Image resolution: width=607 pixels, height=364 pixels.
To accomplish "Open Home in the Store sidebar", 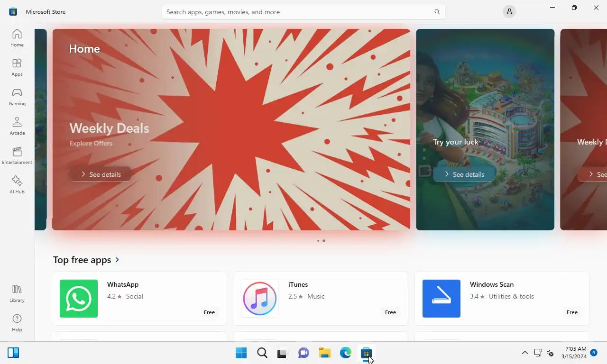I will point(17,38).
